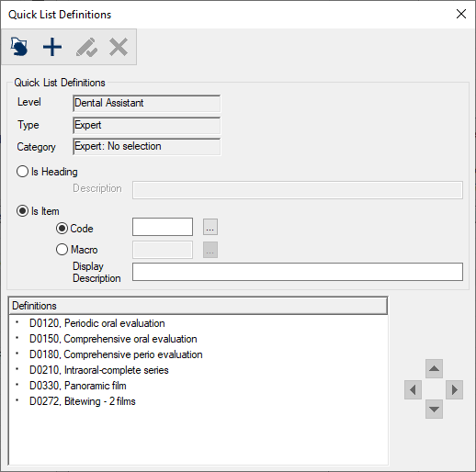Click the macro browse ellipsis button
The height and width of the screenshot is (472, 476).
210,250
